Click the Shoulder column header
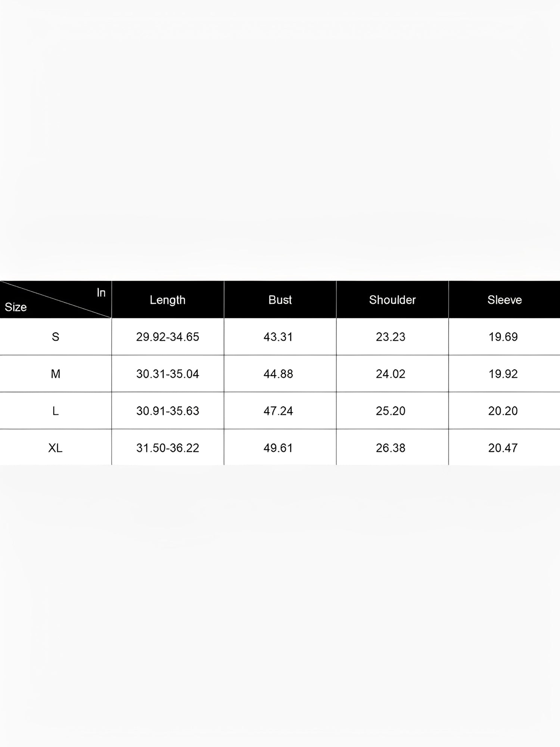Viewport: 560px width, 747px height. tap(392, 300)
